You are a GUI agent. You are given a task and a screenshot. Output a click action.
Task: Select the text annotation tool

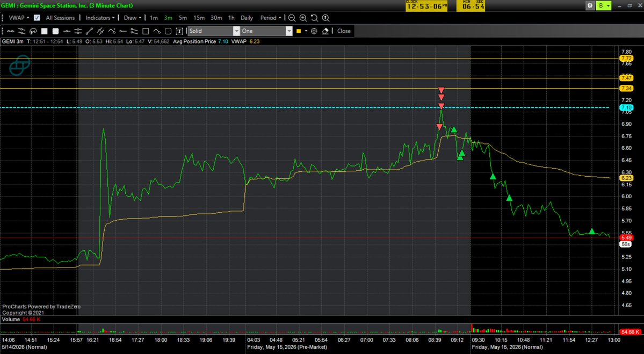tap(179, 31)
